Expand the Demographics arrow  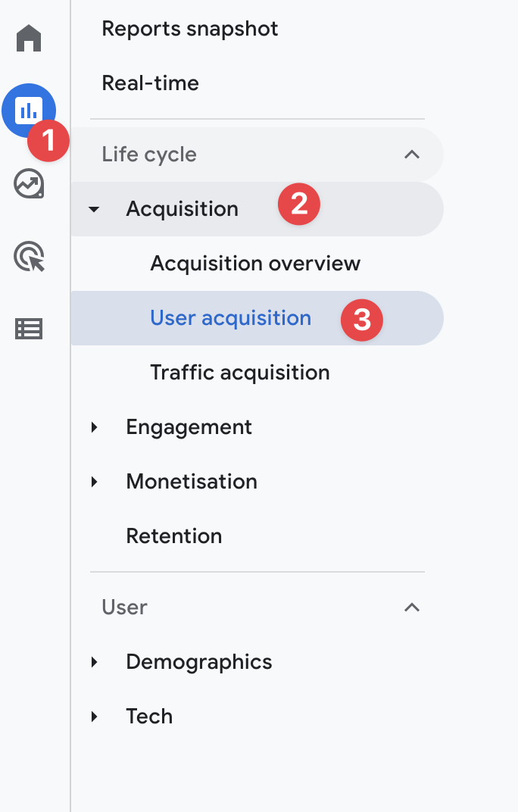(94, 662)
